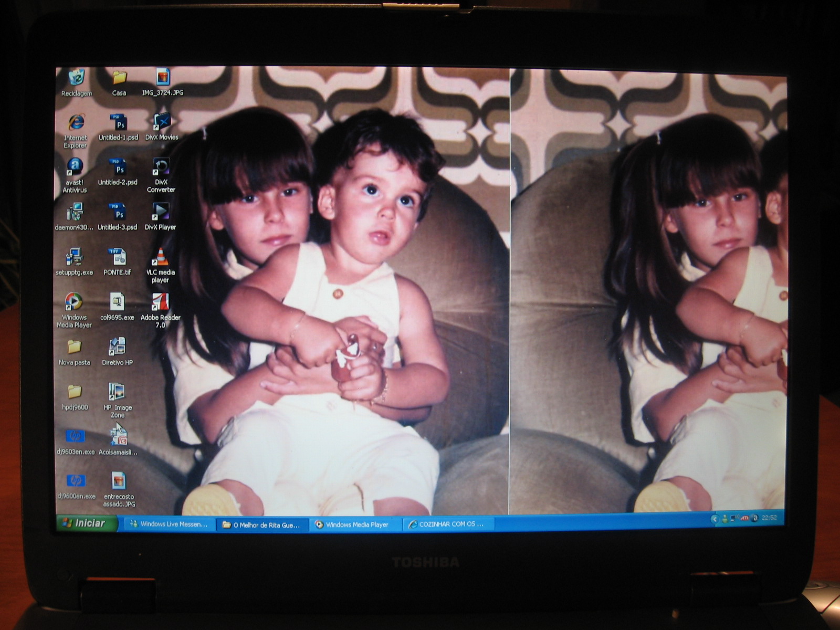Switch to O Melhor de Rita Gue... window
Image resolution: width=840 pixels, height=630 pixels.
pos(261,524)
